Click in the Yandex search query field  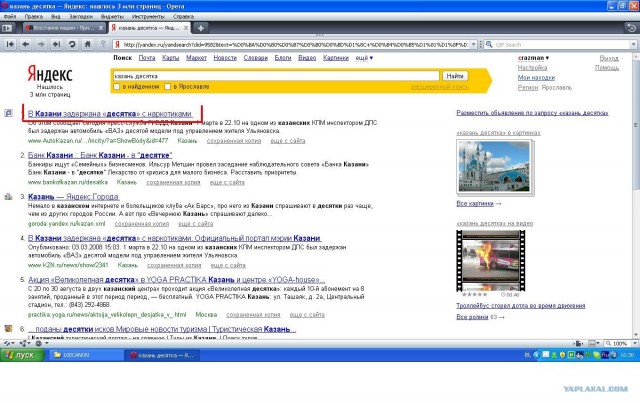click(276, 76)
